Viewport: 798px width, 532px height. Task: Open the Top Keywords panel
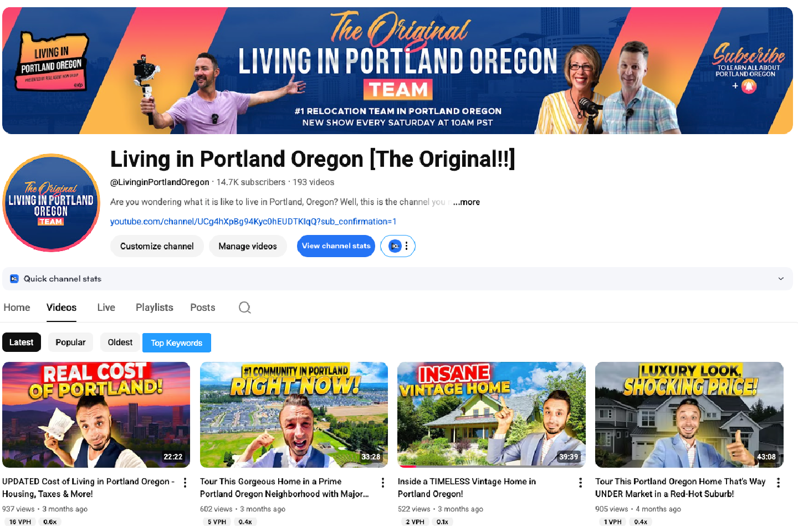(177, 343)
